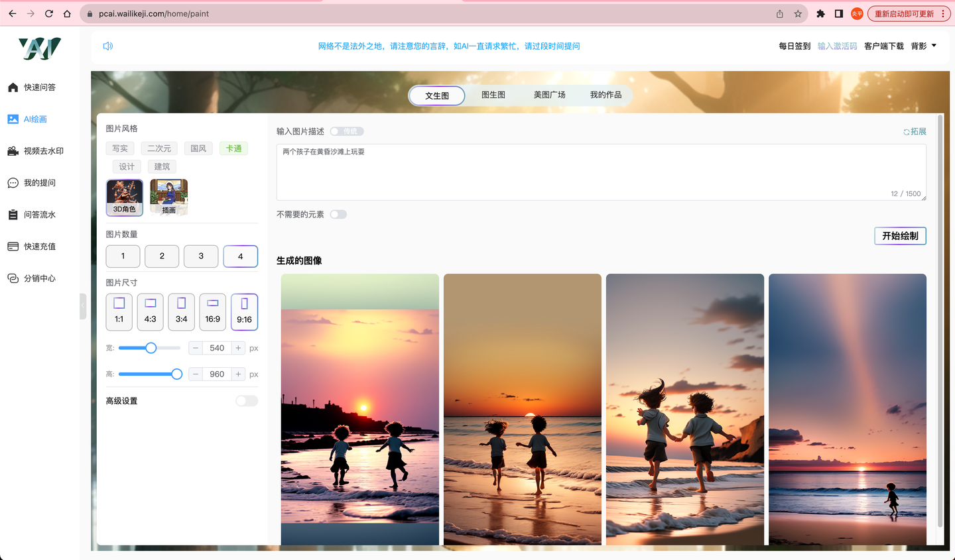Screen dimensions: 955x560
Task: Click the width slider handle
Action: tap(151, 348)
